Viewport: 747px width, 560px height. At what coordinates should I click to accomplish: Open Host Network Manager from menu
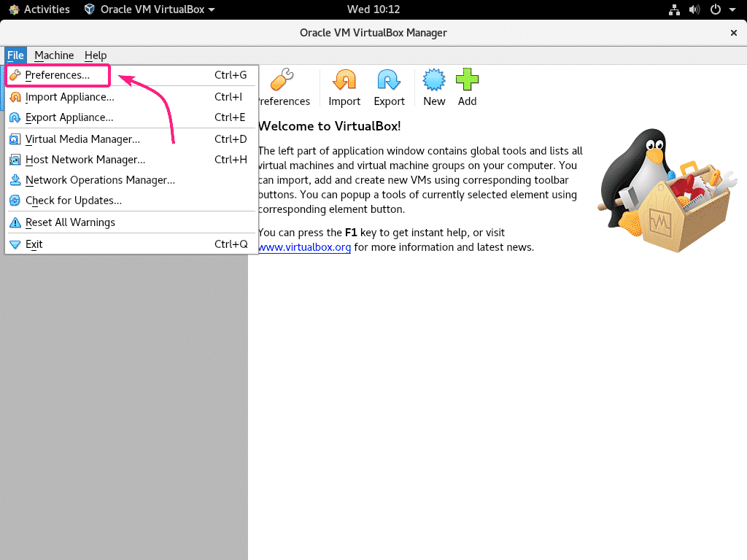click(85, 160)
